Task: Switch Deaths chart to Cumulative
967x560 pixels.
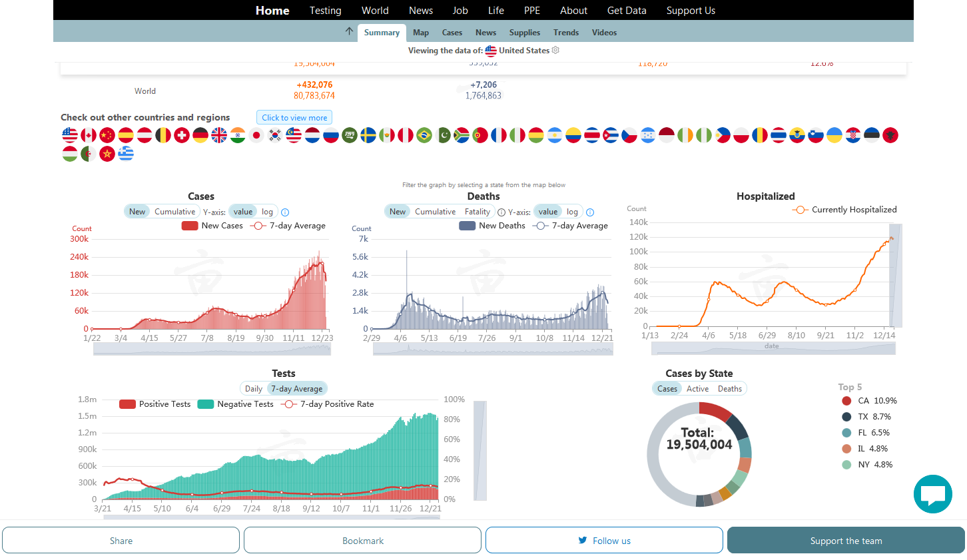Action: coord(435,212)
